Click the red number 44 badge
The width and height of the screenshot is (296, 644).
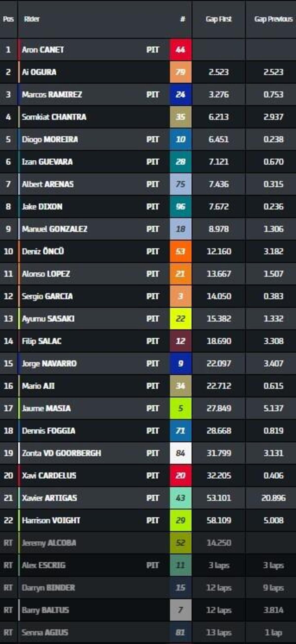[x=180, y=50]
